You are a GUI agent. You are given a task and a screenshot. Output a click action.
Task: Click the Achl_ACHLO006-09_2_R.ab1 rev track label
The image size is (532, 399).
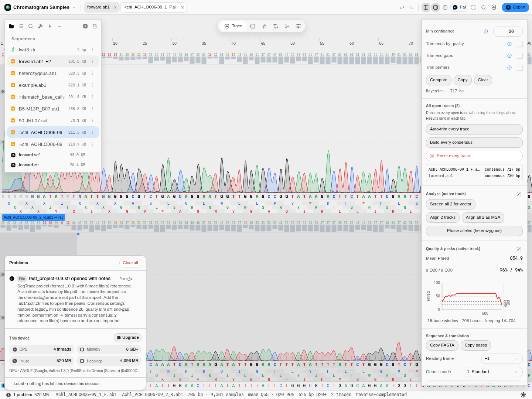click(x=34, y=217)
